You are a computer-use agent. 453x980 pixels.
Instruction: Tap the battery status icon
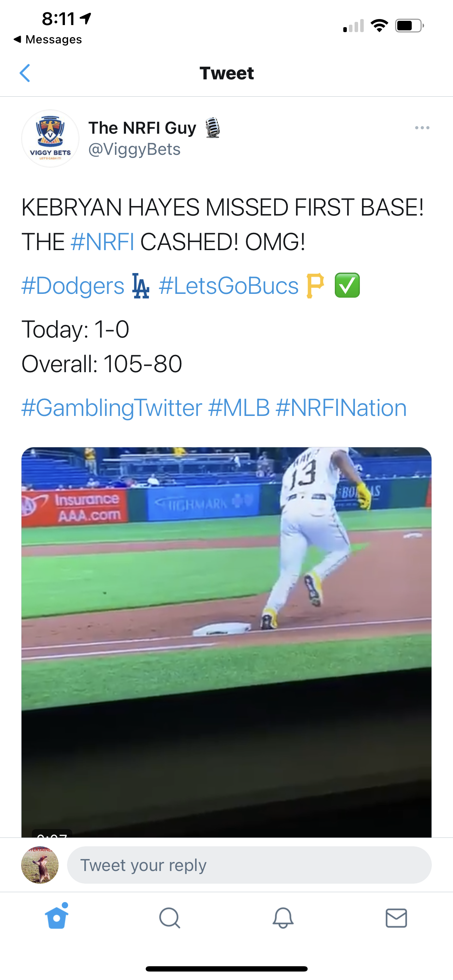409,26
